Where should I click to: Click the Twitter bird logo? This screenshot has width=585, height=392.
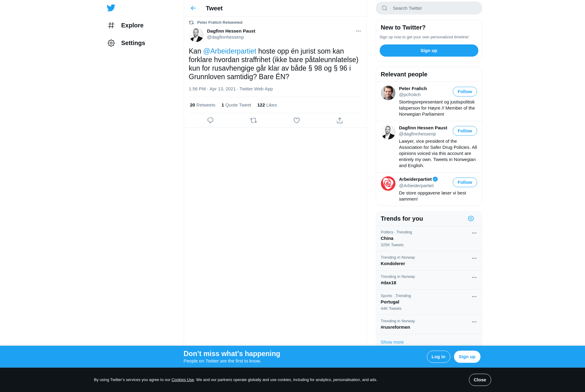(x=111, y=8)
